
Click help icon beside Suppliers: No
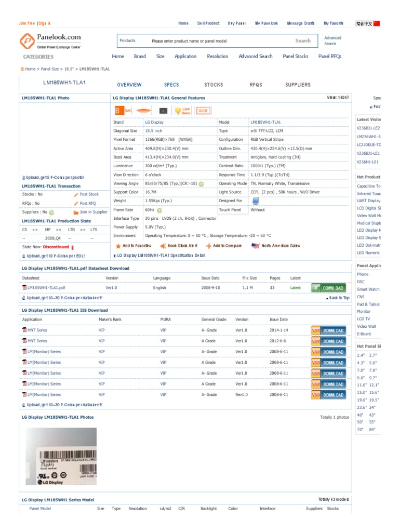51,212
